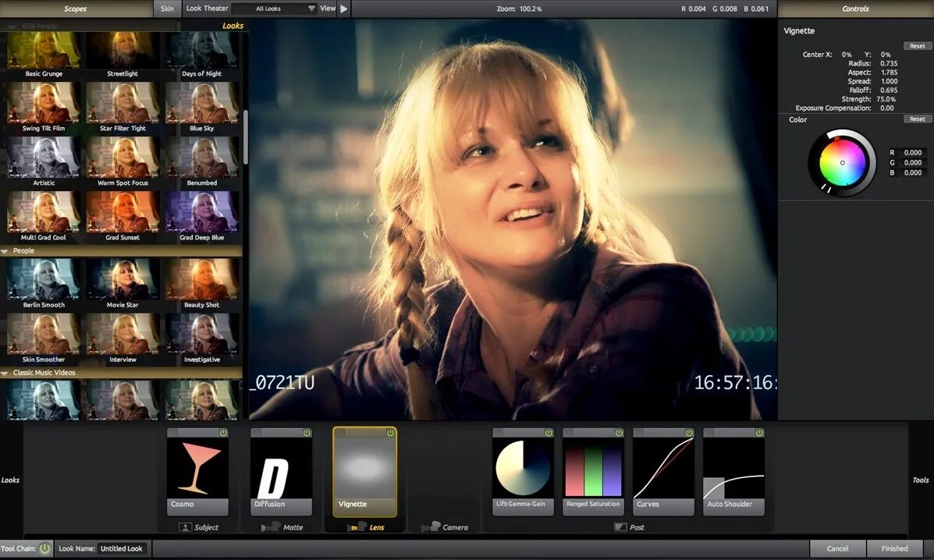Click the Lens section camera icon
This screenshot has width=934, height=560.
click(357, 527)
